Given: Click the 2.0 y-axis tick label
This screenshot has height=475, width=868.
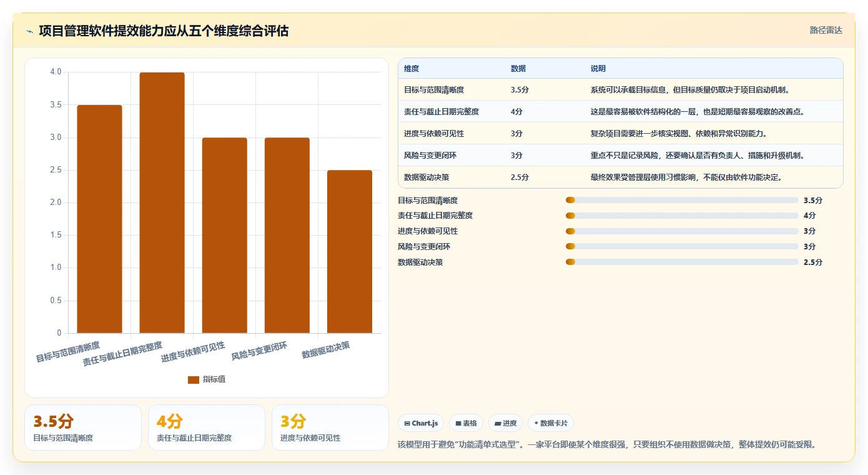Looking at the screenshot, I should (x=56, y=202).
